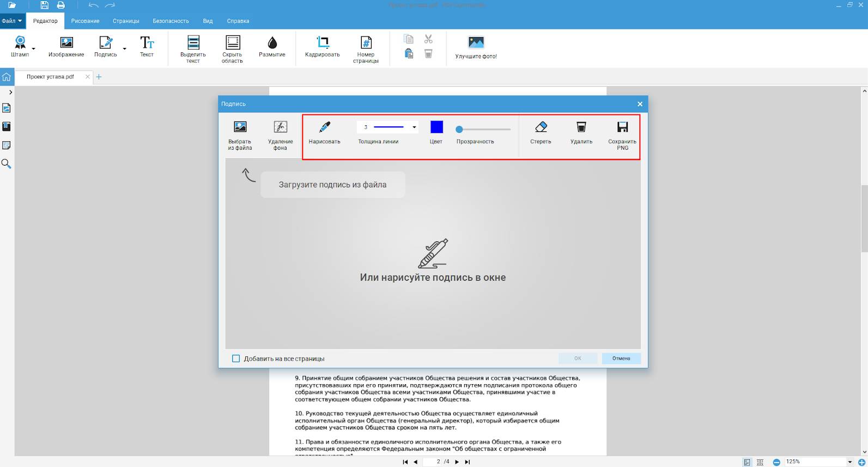Choose the Текст text tool
Viewport: 868px width, 467px height.
(147, 46)
